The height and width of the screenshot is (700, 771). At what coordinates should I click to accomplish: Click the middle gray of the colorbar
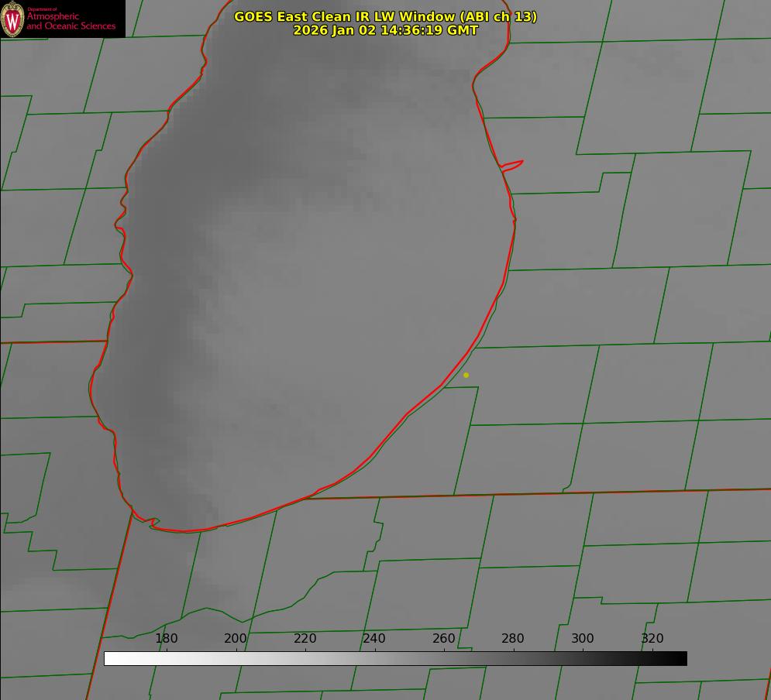coord(395,658)
